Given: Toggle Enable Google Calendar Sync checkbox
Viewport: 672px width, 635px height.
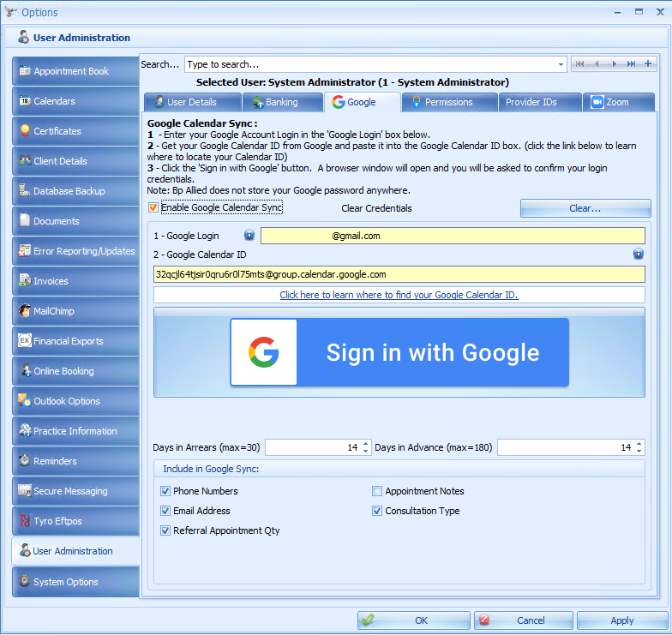Looking at the screenshot, I should [153, 207].
